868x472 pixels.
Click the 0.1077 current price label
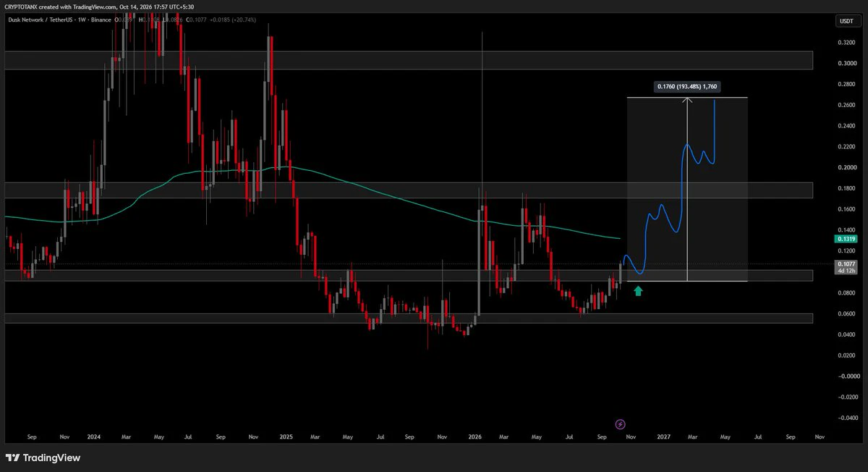tap(845, 264)
